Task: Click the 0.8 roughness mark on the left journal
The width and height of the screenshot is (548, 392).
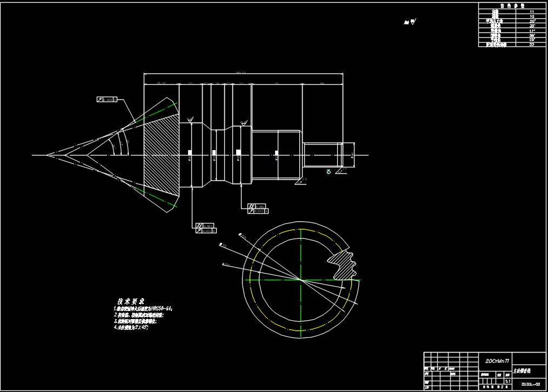Action: pyautogui.click(x=190, y=120)
